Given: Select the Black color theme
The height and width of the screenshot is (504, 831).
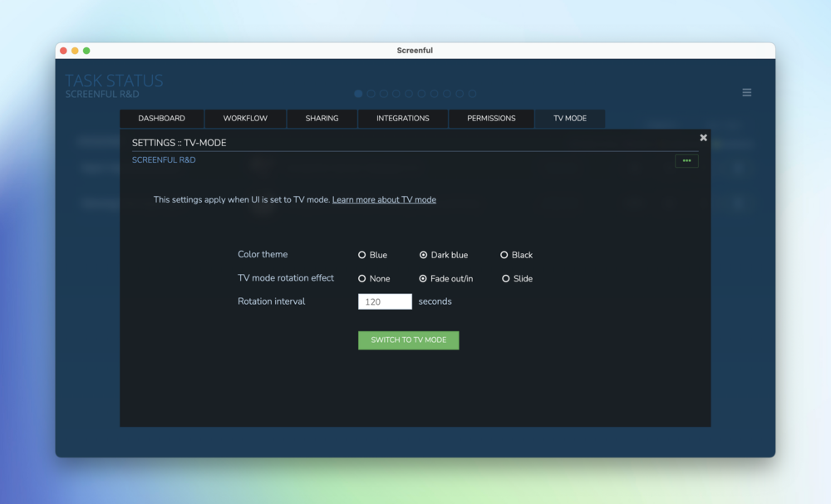Looking at the screenshot, I should [504, 255].
